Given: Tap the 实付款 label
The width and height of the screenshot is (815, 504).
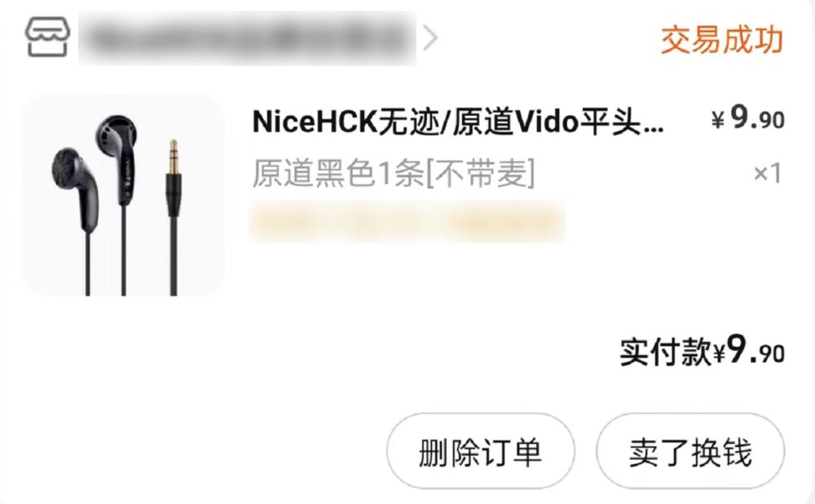Looking at the screenshot, I should pos(665,353).
